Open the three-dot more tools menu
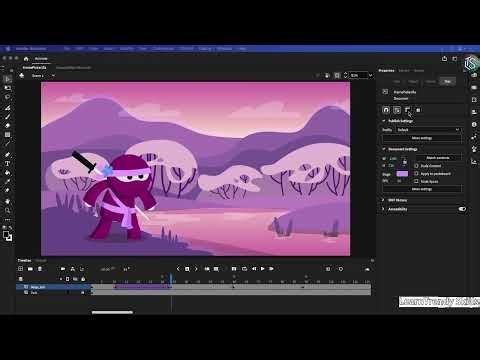Screen dimensions: 480x360 pyautogui.click(x=7, y=220)
